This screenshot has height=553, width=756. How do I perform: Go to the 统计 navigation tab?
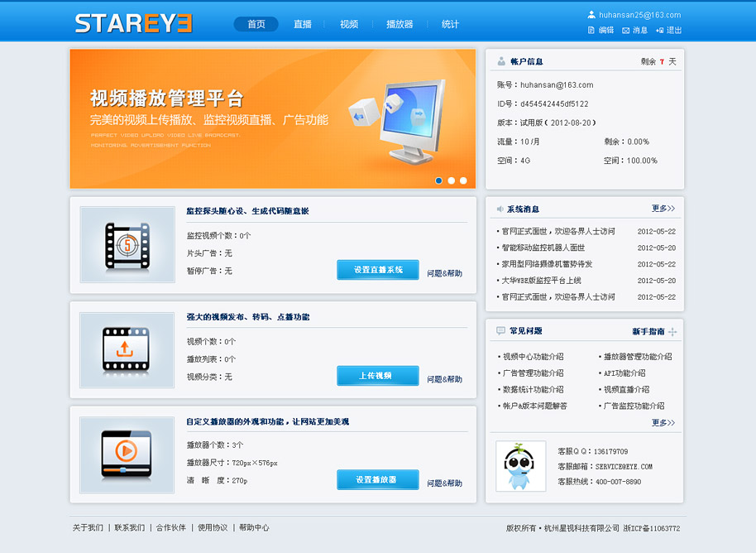click(x=450, y=24)
